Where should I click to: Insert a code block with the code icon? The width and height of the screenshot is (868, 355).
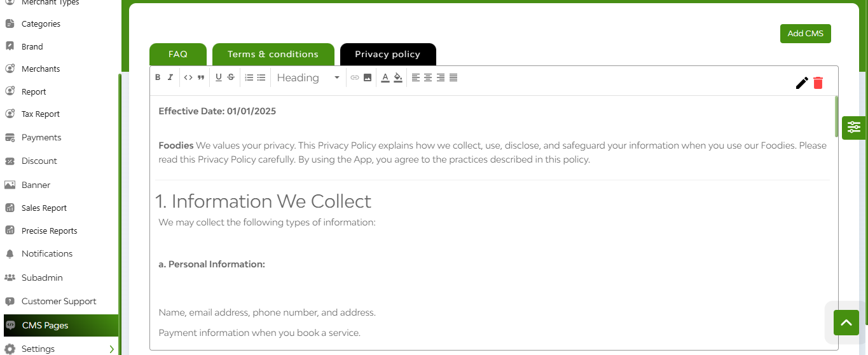(188, 77)
